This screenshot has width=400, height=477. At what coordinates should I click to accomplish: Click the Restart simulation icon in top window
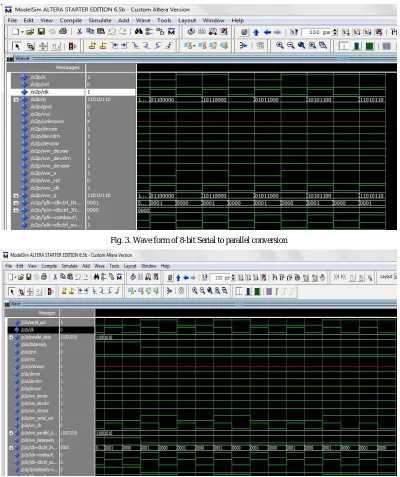294,32
